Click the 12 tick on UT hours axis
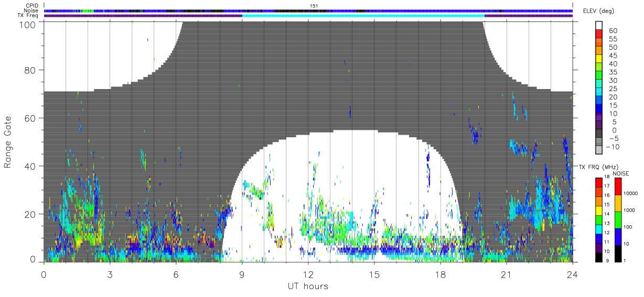The height and width of the screenshot is (297, 644). [308, 274]
